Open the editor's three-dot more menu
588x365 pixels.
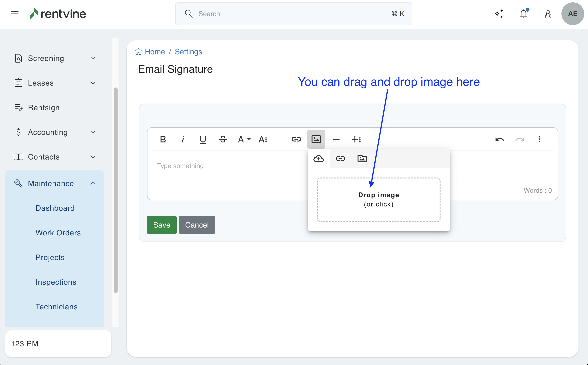coord(539,139)
